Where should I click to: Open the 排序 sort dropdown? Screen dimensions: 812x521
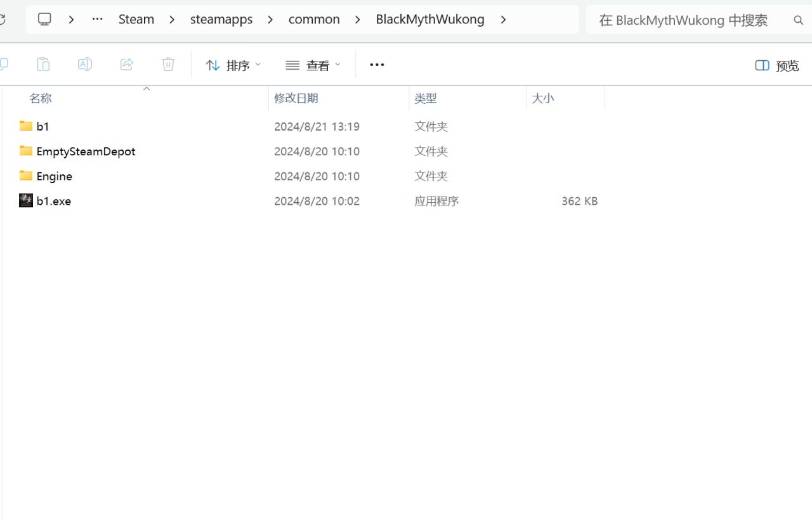[233, 65]
